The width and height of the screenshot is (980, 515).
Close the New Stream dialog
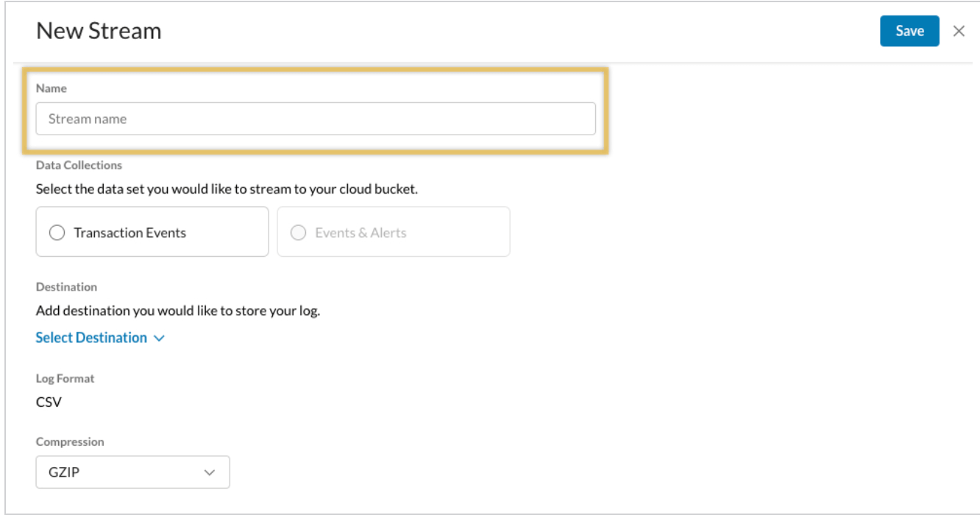tap(959, 31)
